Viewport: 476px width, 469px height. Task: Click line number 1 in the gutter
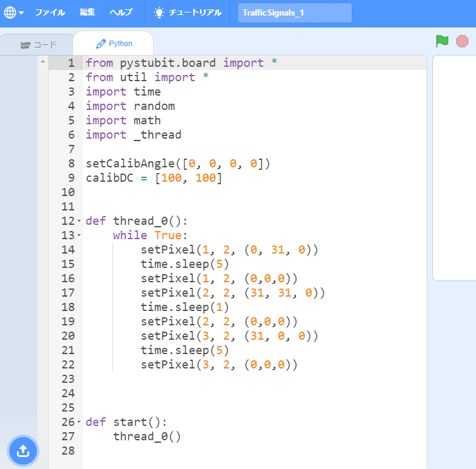pos(71,63)
